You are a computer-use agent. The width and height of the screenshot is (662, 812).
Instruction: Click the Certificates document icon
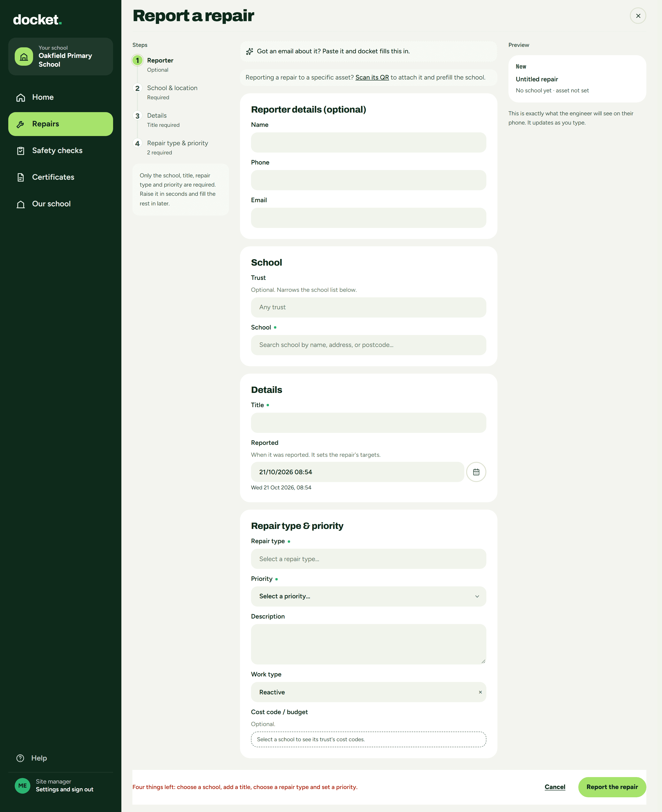21,178
